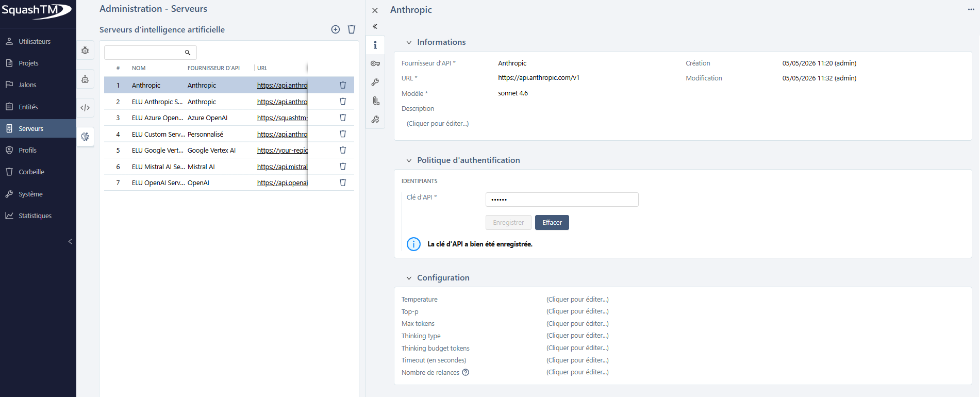This screenshot has width=980, height=397.
Task: Edit the Nombre de relances value
Action: (x=577, y=372)
